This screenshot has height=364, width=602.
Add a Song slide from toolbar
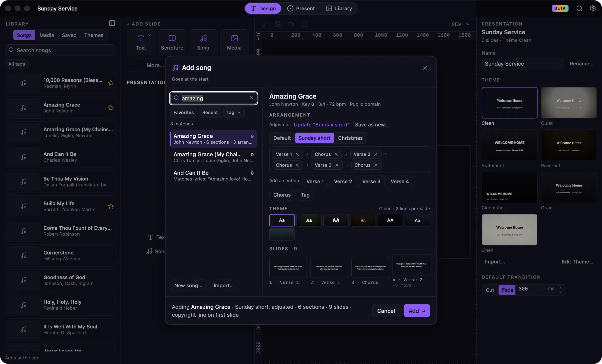[203, 42]
